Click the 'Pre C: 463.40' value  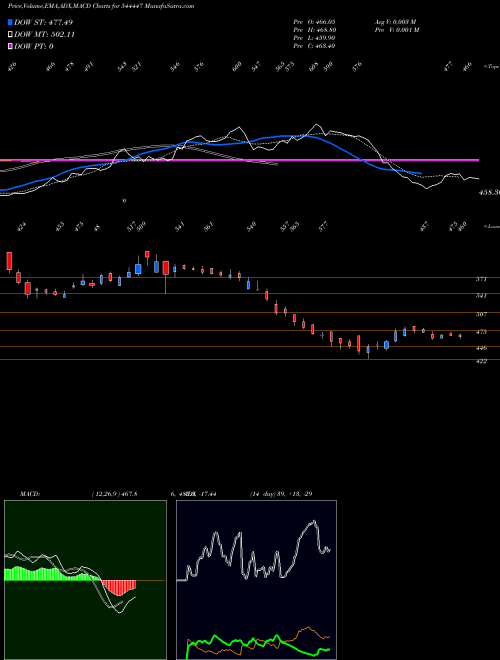(314, 46)
